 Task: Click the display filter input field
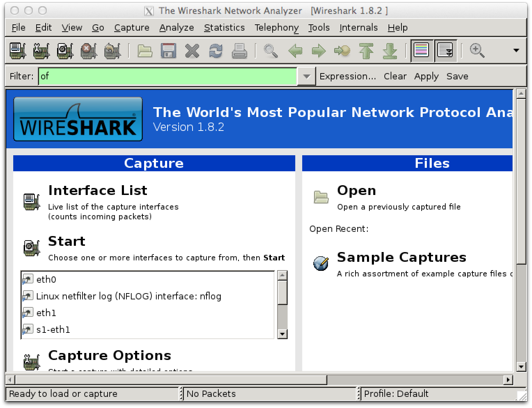coord(167,76)
